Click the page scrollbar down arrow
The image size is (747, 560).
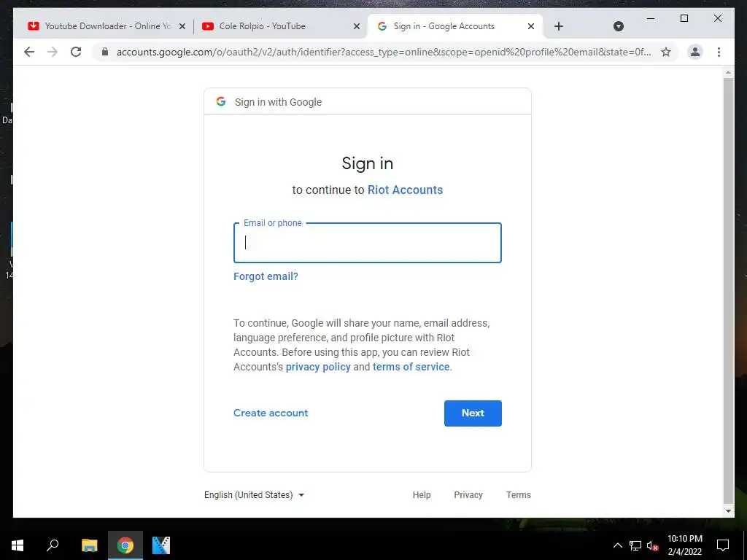[x=728, y=511]
